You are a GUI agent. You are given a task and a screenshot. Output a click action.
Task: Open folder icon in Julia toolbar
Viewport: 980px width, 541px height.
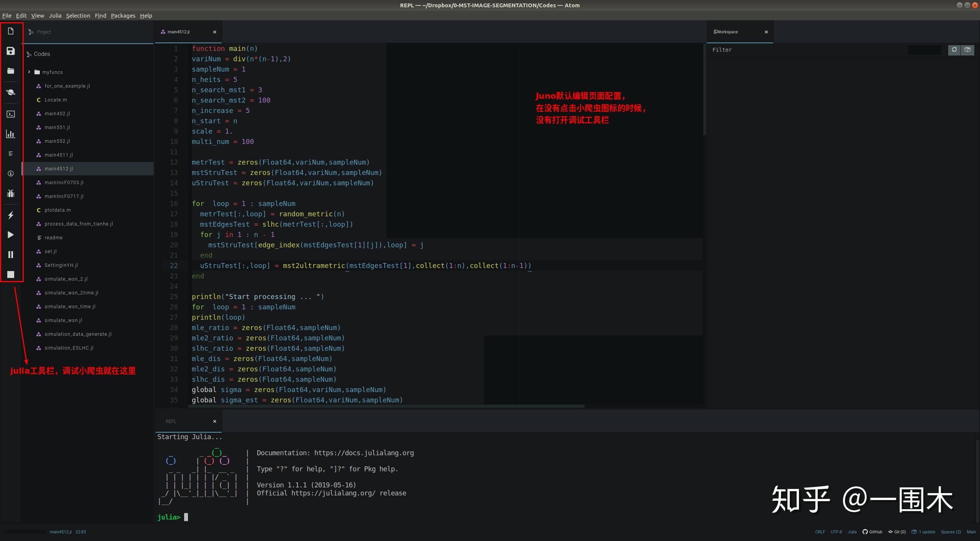tap(11, 71)
